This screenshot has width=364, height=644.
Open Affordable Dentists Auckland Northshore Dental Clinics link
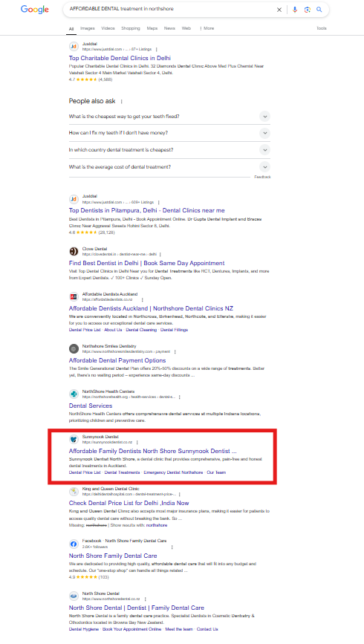(x=151, y=308)
